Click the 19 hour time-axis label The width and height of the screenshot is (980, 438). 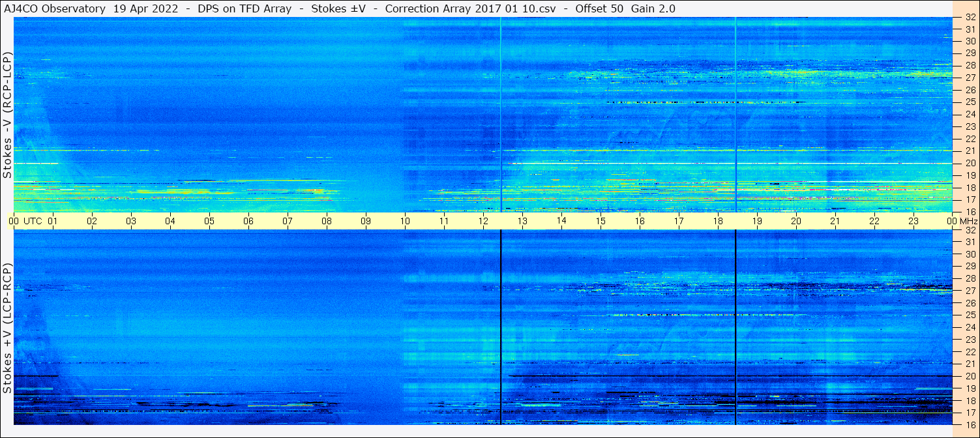757,221
